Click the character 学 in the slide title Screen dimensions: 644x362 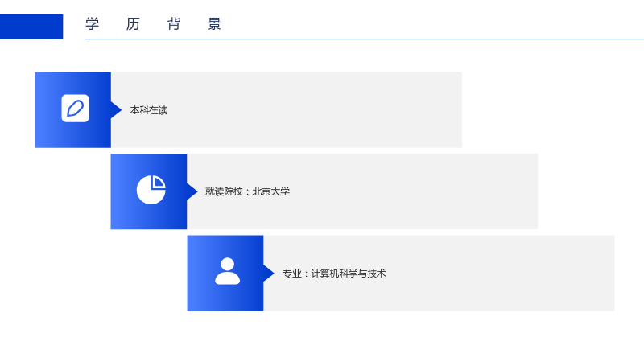tap(93, 24)
